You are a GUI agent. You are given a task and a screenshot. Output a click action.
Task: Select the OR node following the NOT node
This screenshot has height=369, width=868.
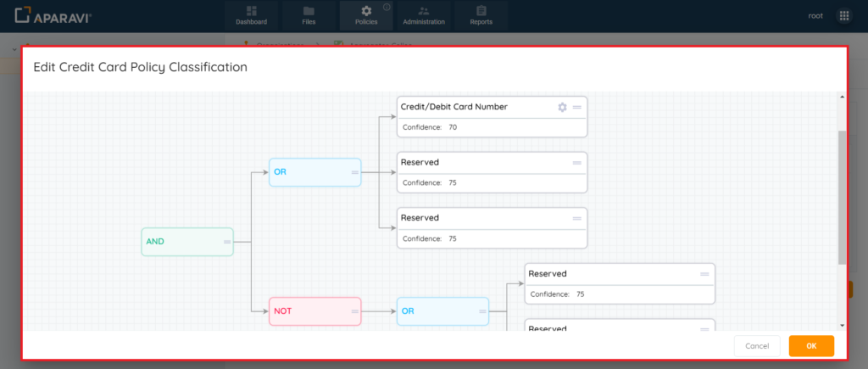click(442, 311)
